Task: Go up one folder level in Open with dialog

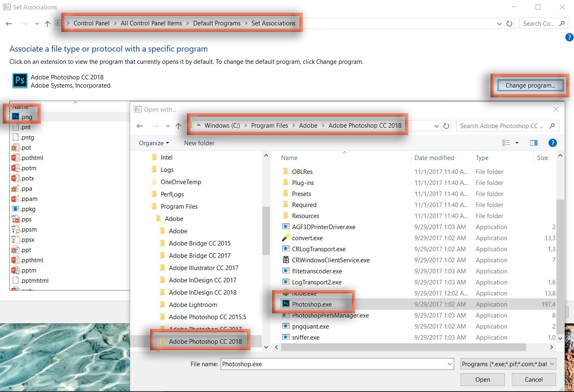Action: coord(178,126)
